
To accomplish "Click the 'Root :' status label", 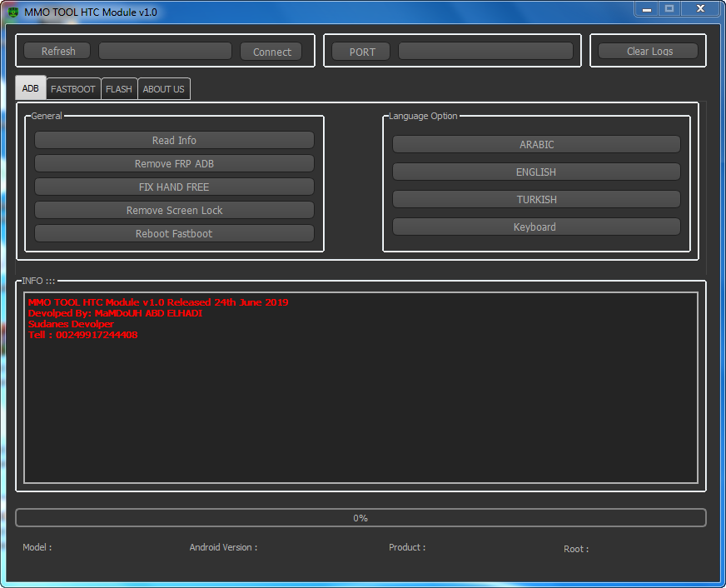I will click(576, 549).
